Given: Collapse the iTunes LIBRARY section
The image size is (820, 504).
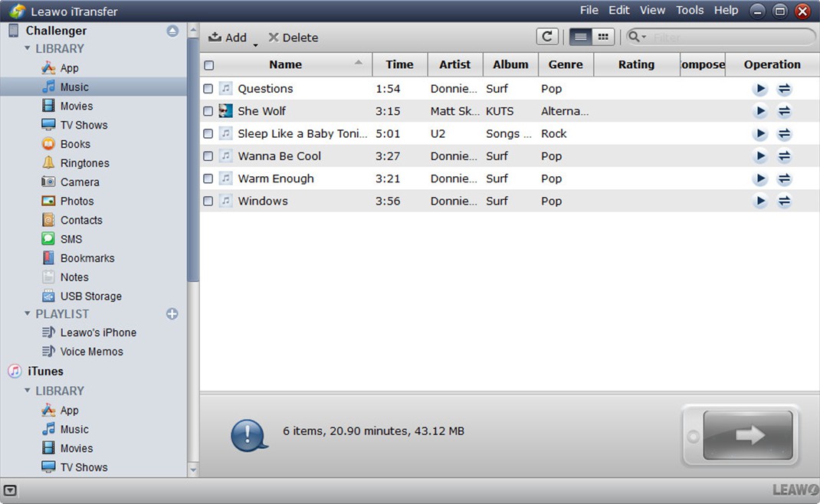Looking at the screenshot, I should click(27, 391).
